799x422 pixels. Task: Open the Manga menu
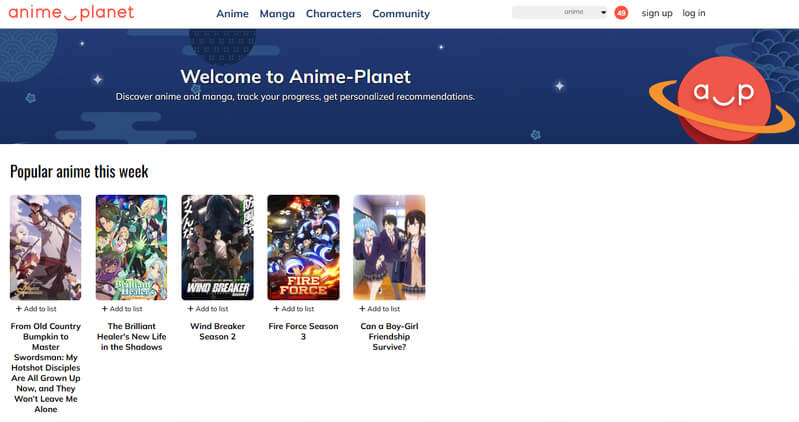click(277, 14)
